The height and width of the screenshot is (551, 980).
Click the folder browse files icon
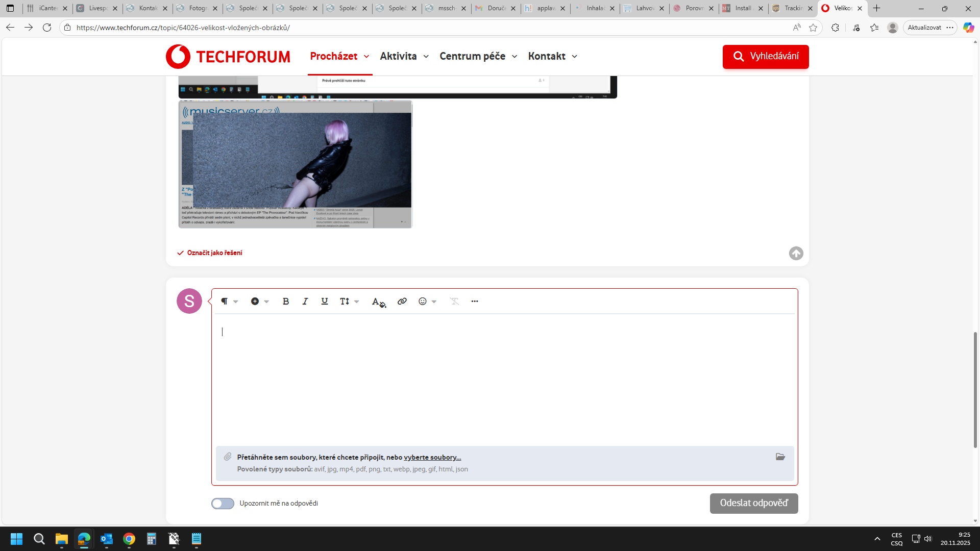pyautogui.click(x=780, y=457)
